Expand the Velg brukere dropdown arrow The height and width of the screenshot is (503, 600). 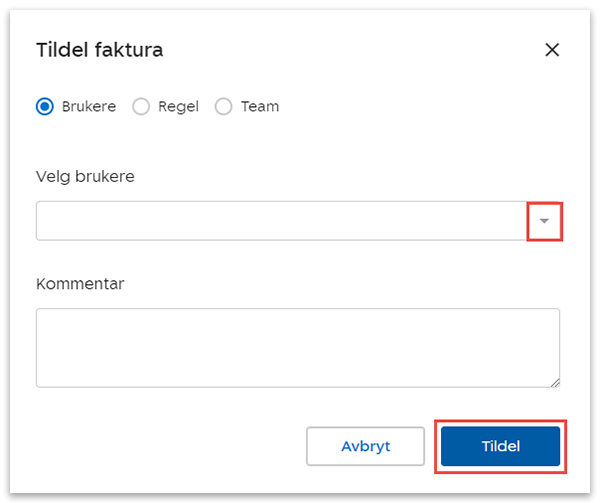point(544,221)
